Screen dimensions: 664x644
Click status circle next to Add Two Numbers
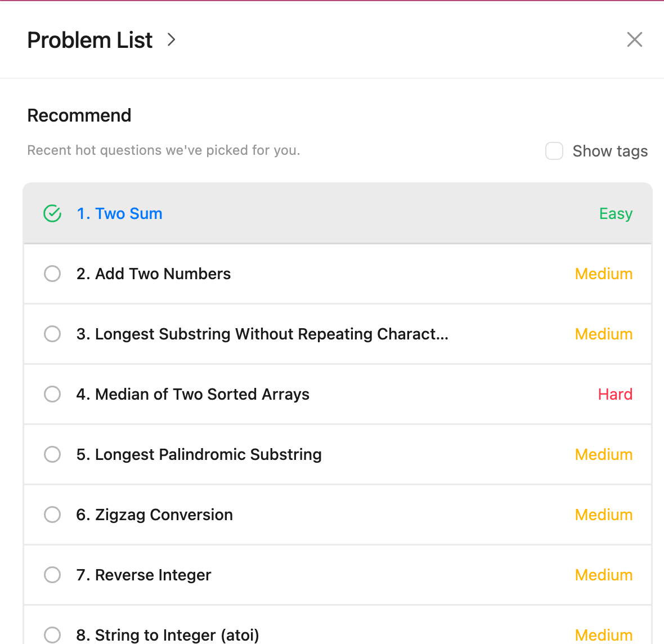click(x=52, y=274)
